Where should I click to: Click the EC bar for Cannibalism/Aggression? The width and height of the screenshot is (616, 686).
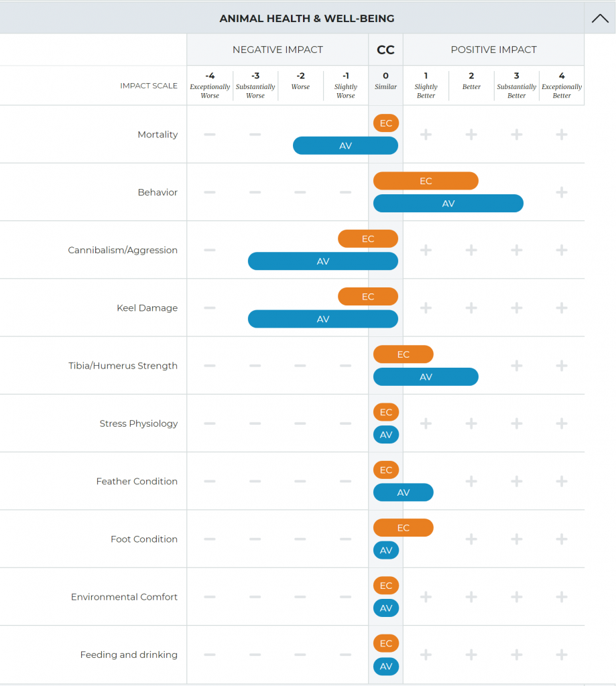pos(367,238)
